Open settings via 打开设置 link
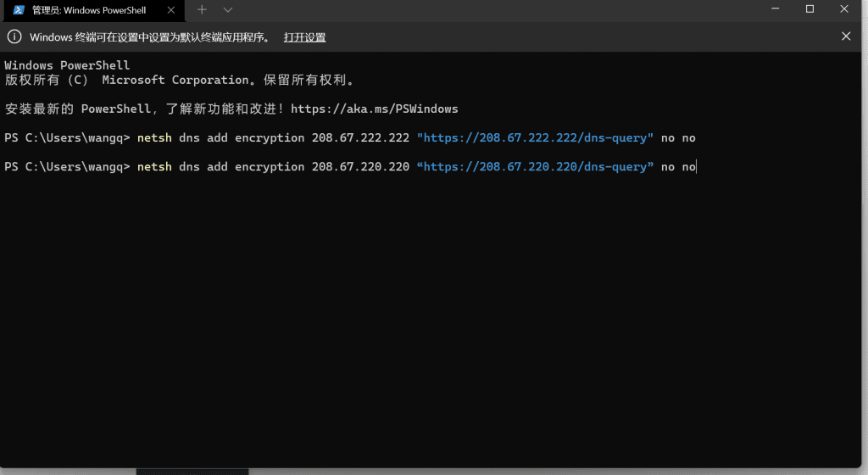The image size is (868, 475). tap(304, 37)
